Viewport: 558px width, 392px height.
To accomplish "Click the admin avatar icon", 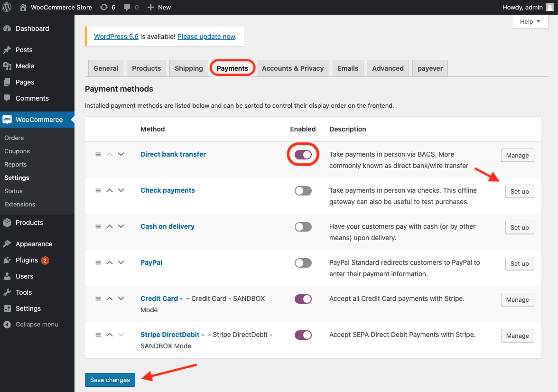I will (x=550, y=7).
